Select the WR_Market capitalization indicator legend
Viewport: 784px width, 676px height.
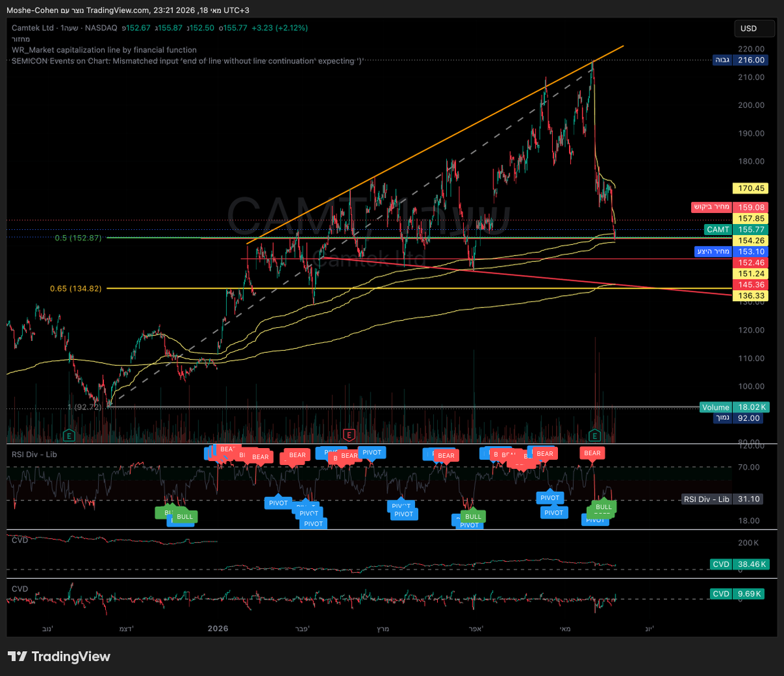105,50
